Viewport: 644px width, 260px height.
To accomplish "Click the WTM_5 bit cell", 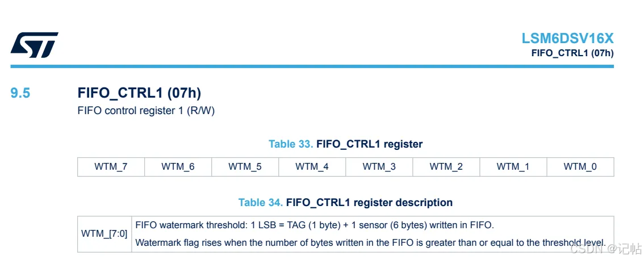I will (245, 167).
